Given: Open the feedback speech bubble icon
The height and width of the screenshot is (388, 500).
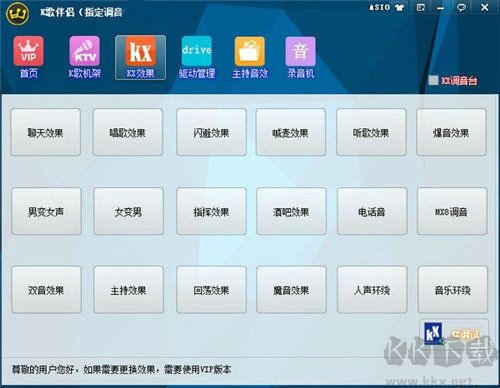Looking at the screenshot, I should point(461,7).
